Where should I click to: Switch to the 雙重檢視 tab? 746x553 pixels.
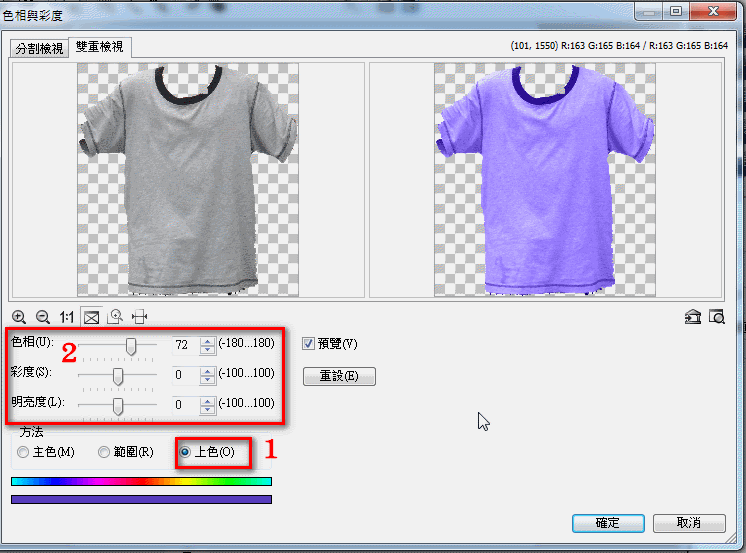pos(100,47)
